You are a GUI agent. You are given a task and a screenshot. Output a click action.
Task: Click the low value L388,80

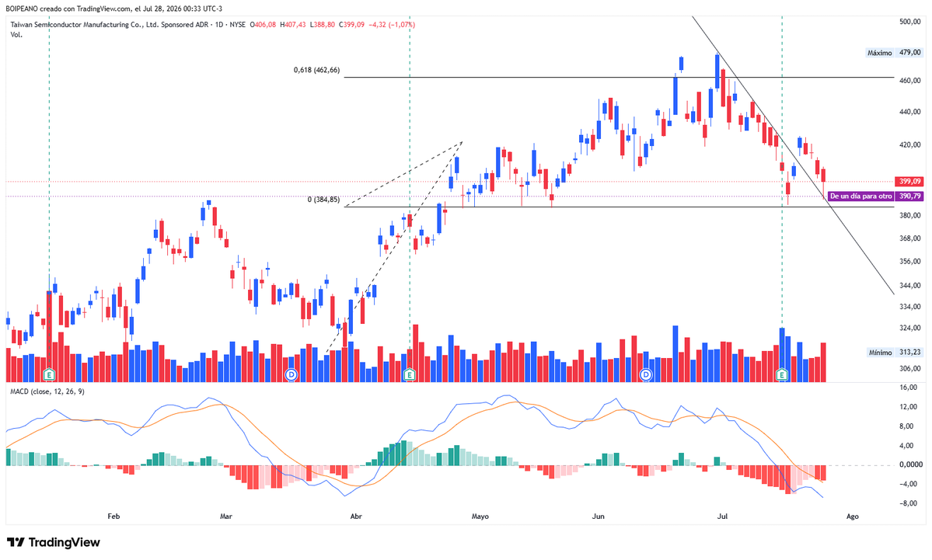point(322,25)
